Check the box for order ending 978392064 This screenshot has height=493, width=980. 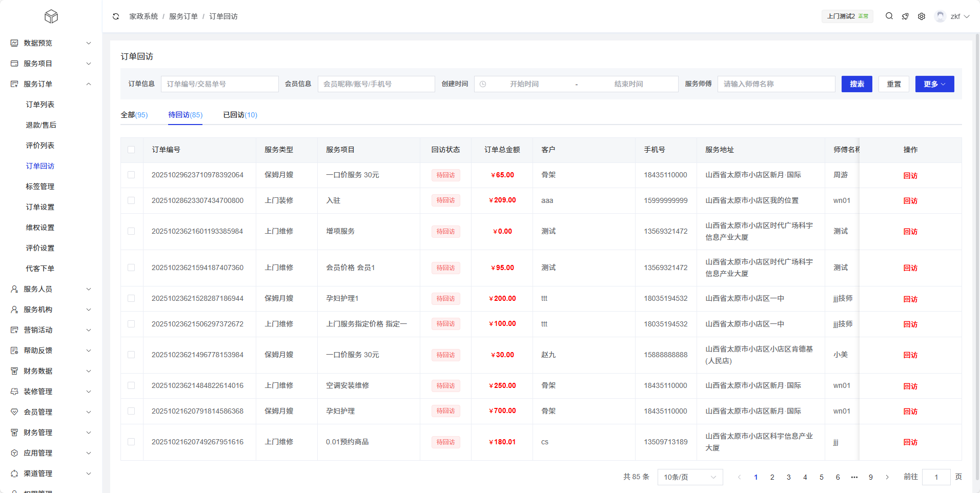click(x=131, y=175)
